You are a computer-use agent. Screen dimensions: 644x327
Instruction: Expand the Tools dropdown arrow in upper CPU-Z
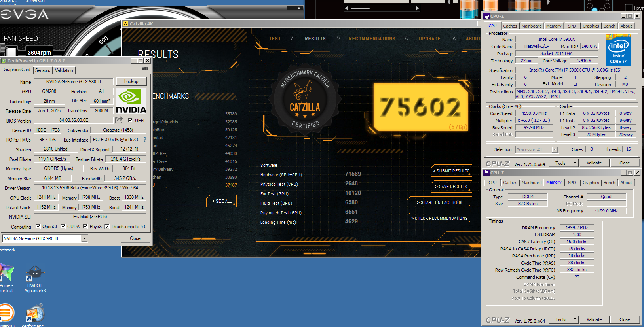575,163
